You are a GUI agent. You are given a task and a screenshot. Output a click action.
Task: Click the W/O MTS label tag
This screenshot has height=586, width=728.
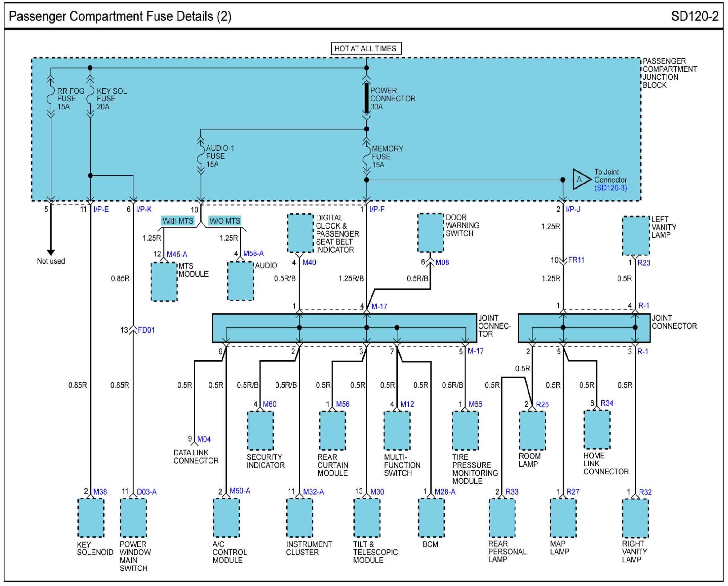coord(225,221)
